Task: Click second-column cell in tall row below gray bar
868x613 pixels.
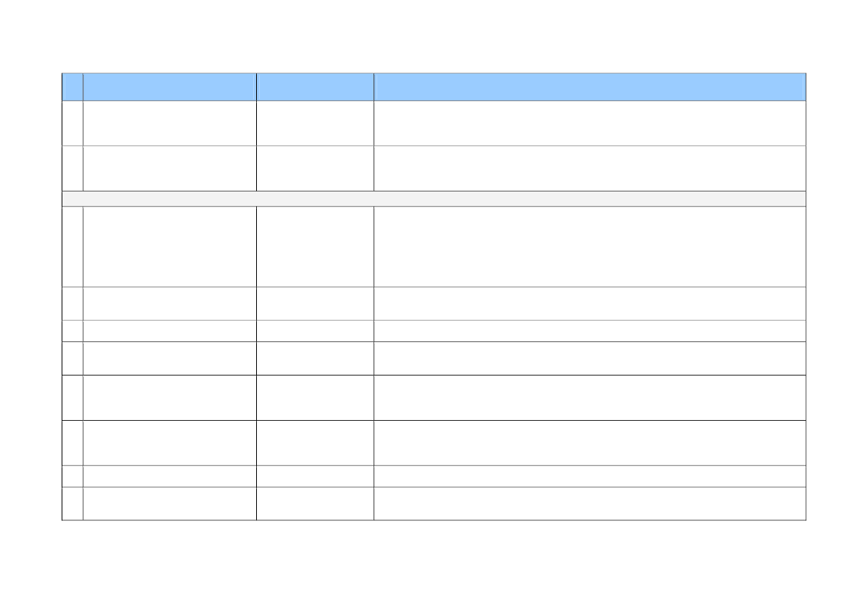Action: (x=170, y=246)
